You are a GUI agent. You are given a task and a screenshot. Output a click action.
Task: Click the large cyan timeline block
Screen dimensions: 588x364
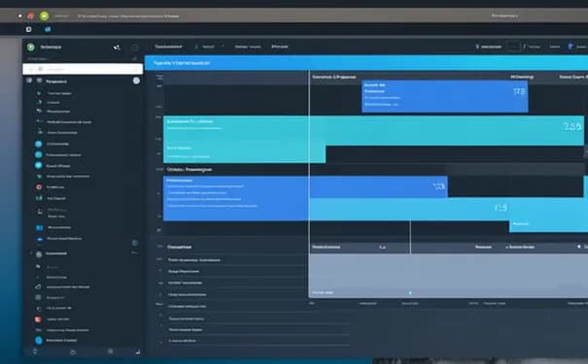coord(373,131)
